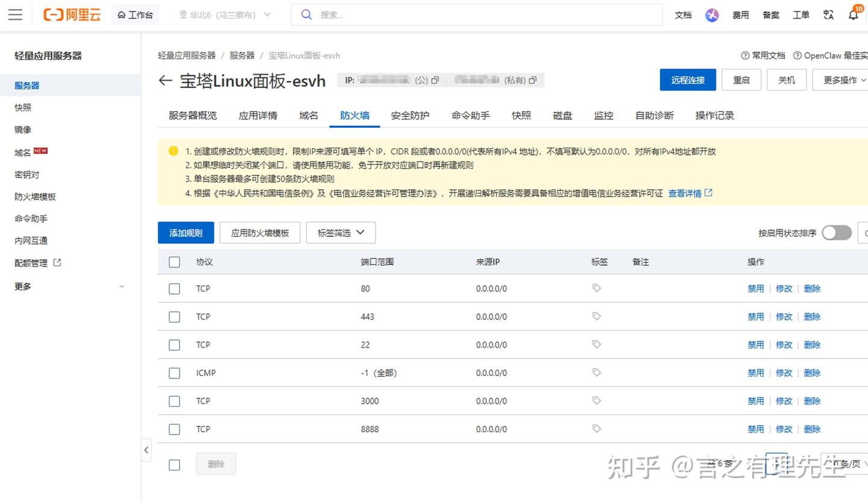The image size is (868, 502).
Task: Switch to the 磁盘 tab
Action: pos(562,115)
